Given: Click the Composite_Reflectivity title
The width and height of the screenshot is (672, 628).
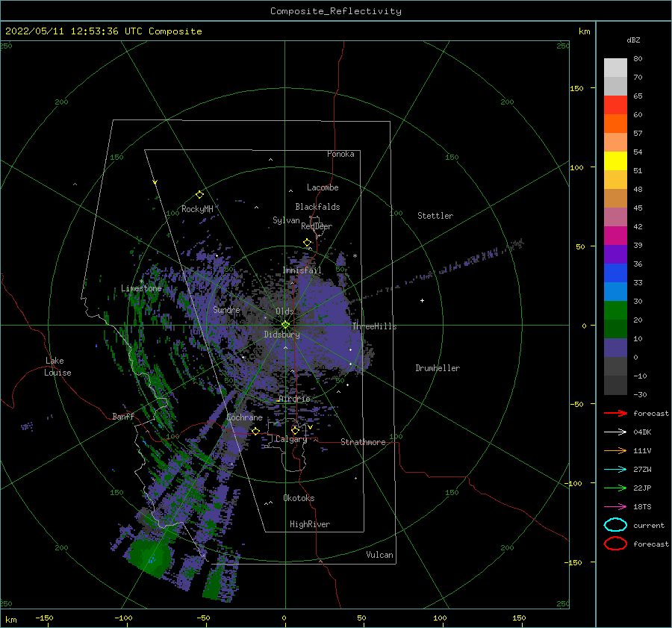Looking at the screenshot, I should point(335,11).
